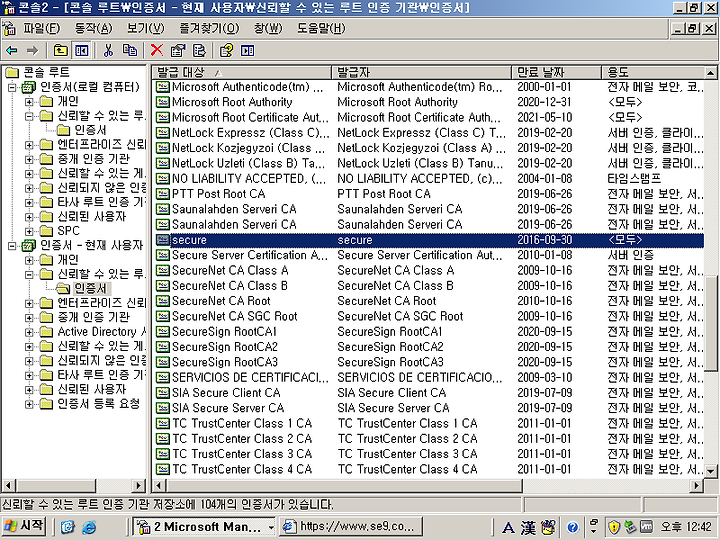Collapse the 인증서(로컬 컴퓨터) tree node
Viewport: 720px width, 540px height.
click(12, 87)
